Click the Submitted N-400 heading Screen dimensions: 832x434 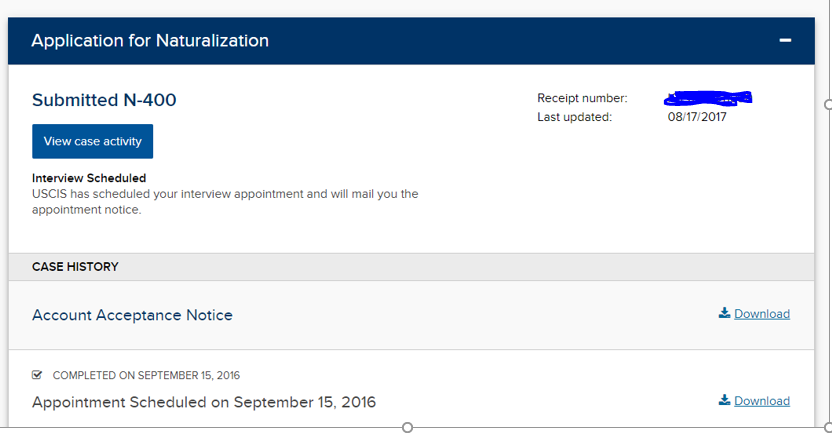pyautogui.click(x=104, y=100)
